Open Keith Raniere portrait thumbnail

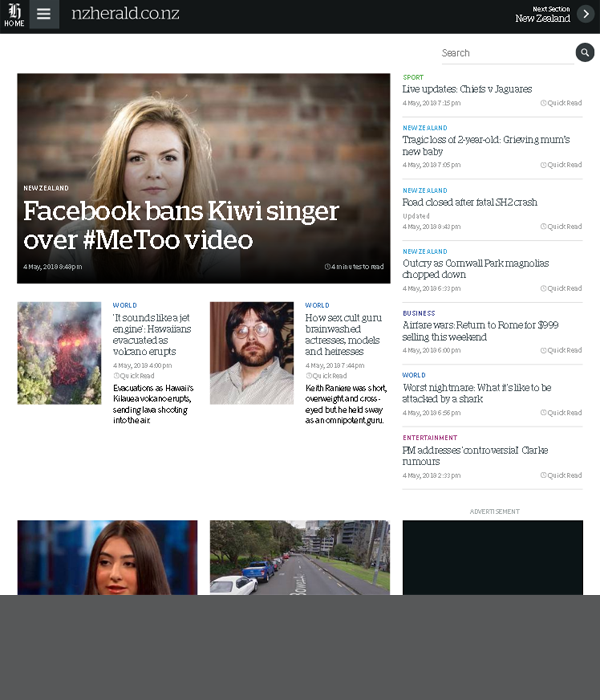click(x=252, y=353)
